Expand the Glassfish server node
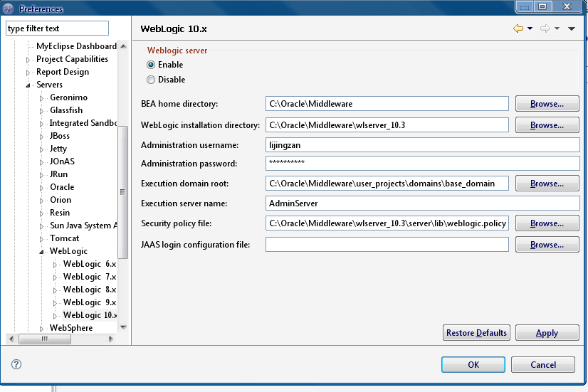 41,111
